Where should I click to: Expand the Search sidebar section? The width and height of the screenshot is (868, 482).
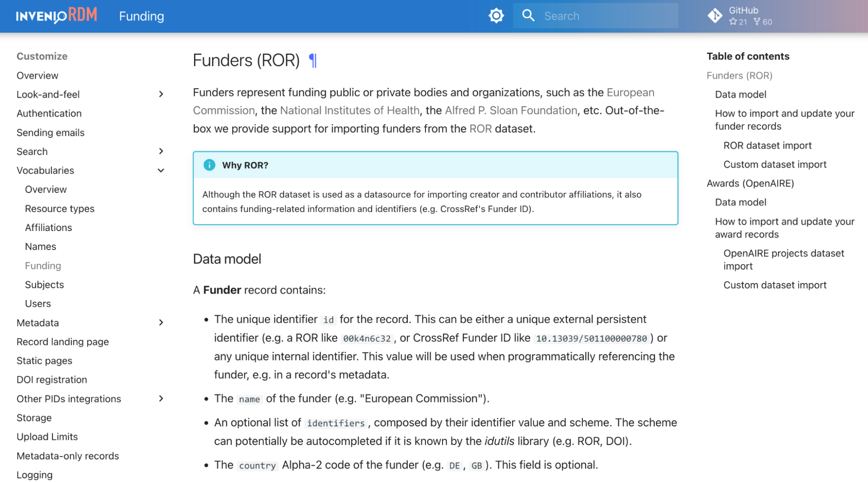click(x=160, y=152)
